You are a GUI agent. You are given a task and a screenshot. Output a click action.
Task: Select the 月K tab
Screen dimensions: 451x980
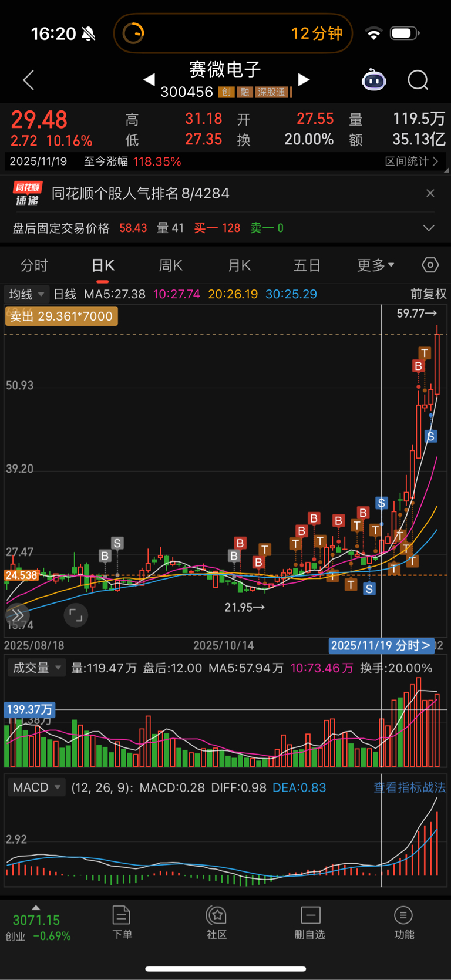(239, 265)
